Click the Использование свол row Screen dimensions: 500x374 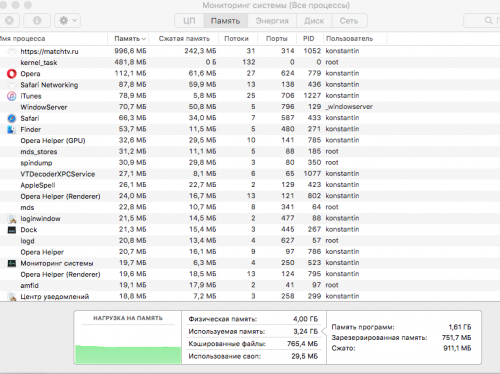point(253,356)
